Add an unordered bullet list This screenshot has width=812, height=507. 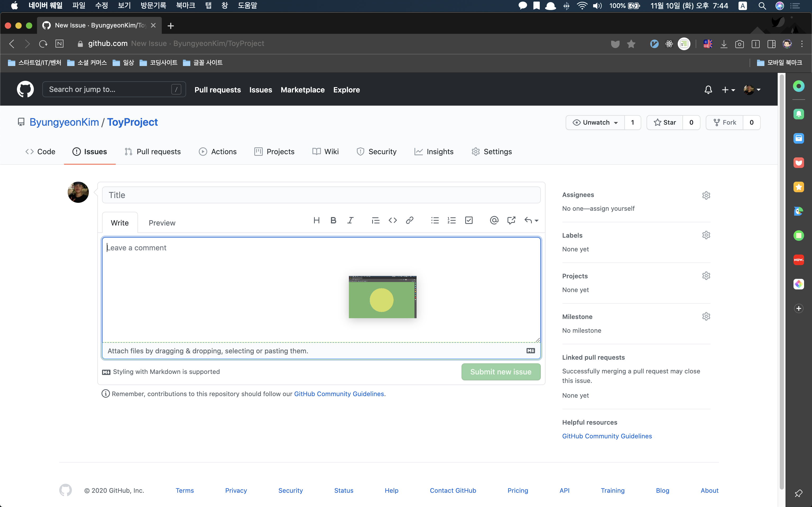coord(435,220)
